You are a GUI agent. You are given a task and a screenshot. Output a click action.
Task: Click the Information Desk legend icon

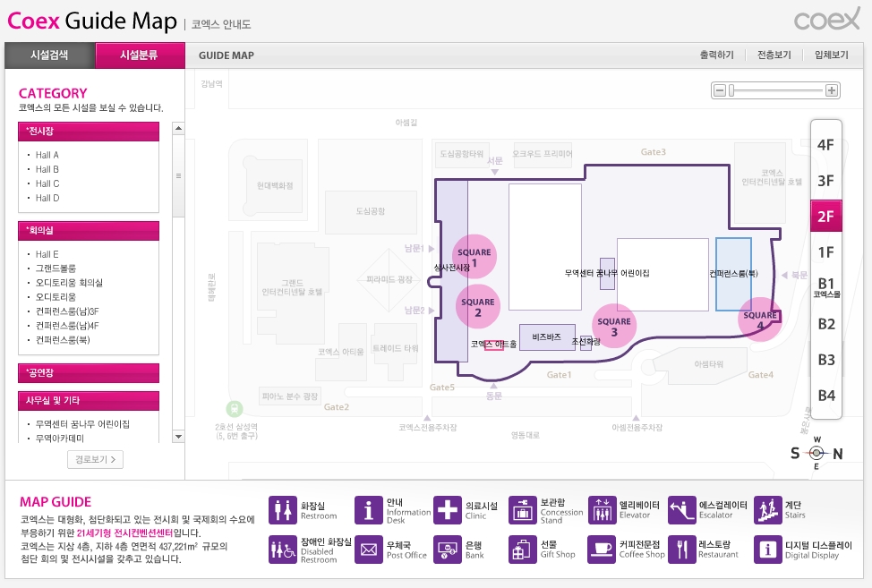pyautogui.click(x=369, y=510)
